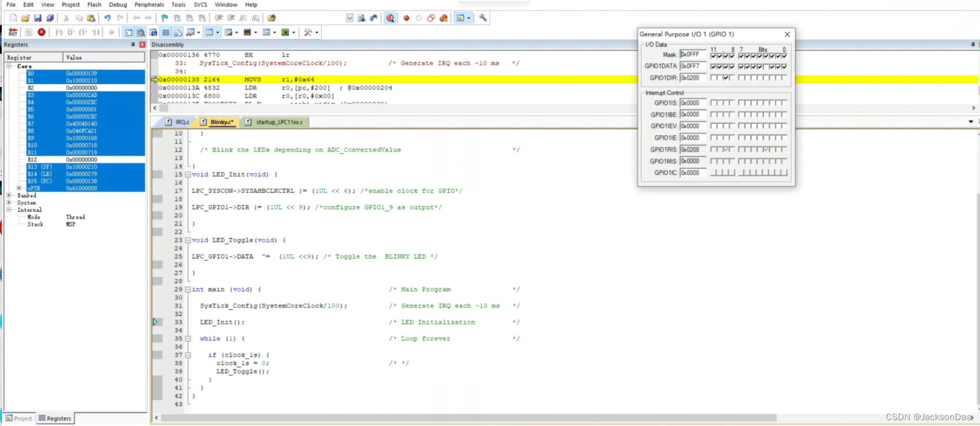This screenshot has width=980, height=426.
Task: Check bit 11 checkbox in GPIO1IS row
Action: click(x=713, y=103)
